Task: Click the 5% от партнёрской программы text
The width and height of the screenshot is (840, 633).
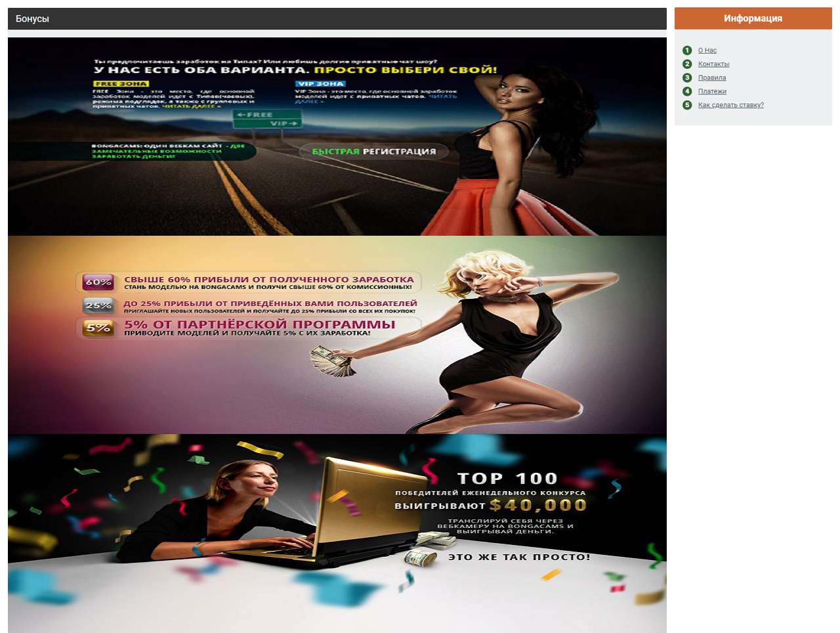Action: coord(260,324)
